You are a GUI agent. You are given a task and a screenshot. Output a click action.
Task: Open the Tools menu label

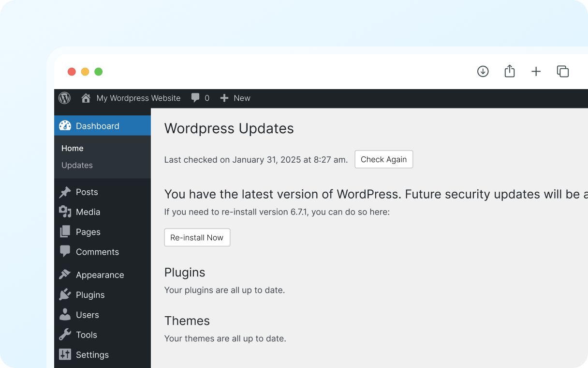pyautogui.click(x=87, y=335)
